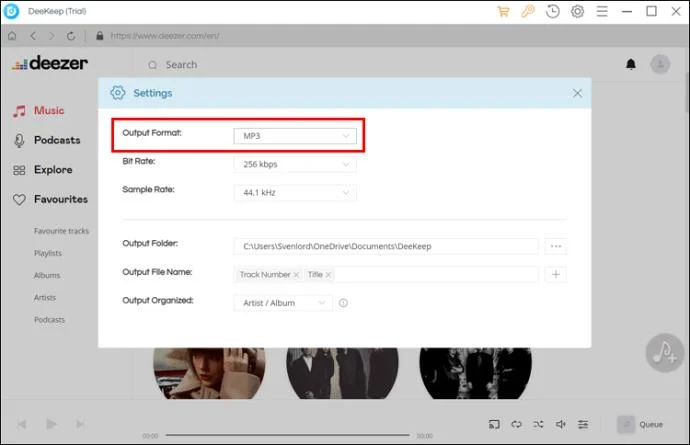Open Favourites in Deezer sidebar

click(x=50, y=199)
